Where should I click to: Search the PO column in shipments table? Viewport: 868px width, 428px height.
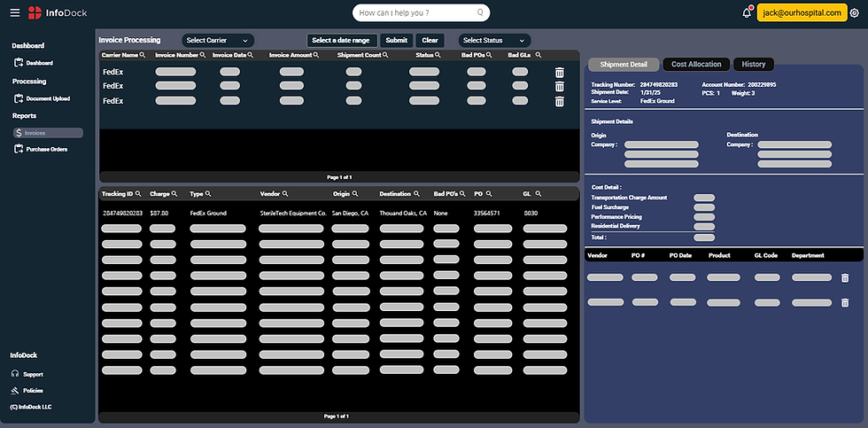(x=489, y=194)
